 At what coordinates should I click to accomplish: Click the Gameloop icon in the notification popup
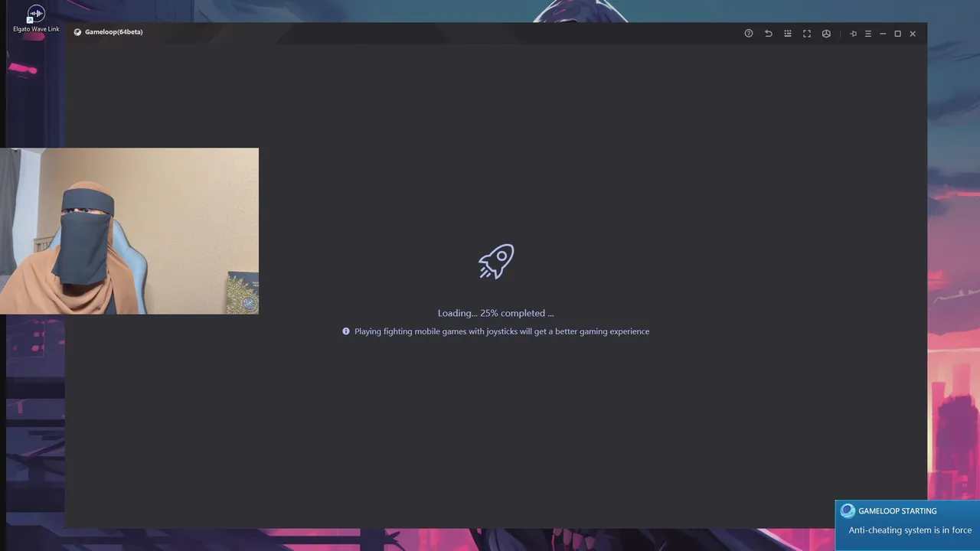click(x=847, y=511)
